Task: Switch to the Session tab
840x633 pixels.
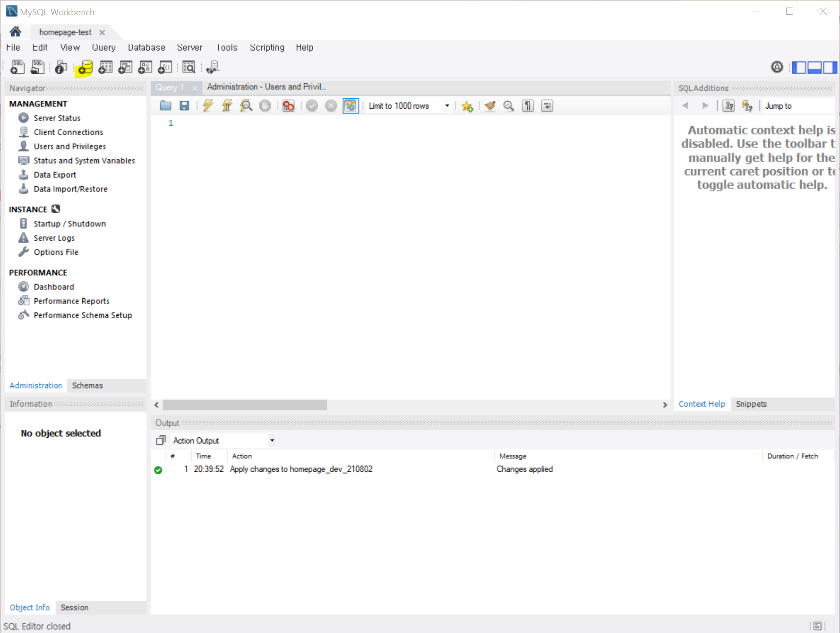Action: [x=74, y=607]
